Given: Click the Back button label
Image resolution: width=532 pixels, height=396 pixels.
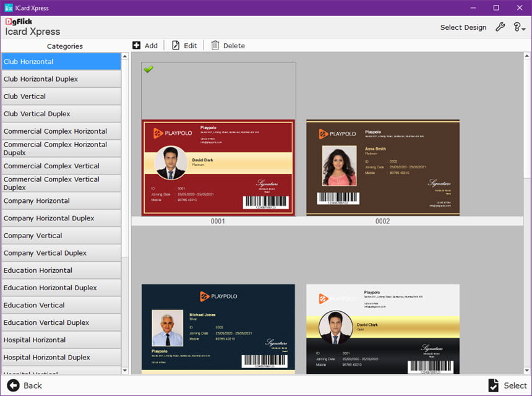Looking at the screenshot, I should [x=33, y=386].
